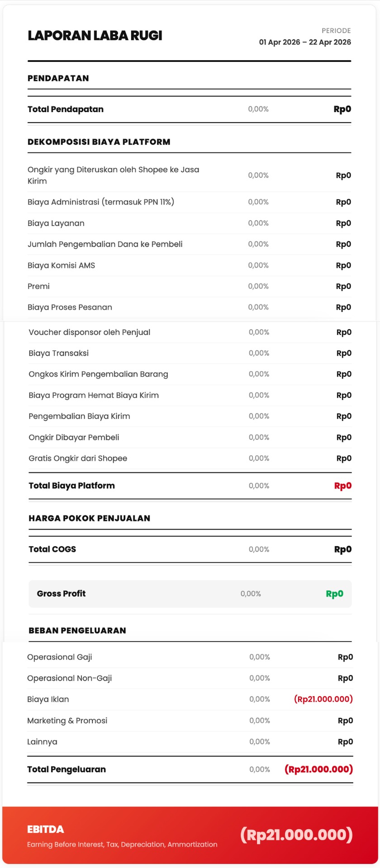Image resolution: width=380 pixels, height=868 pixels.
Task: Select the period date range text
Action: pyautogui.click(x=304, y=42)
